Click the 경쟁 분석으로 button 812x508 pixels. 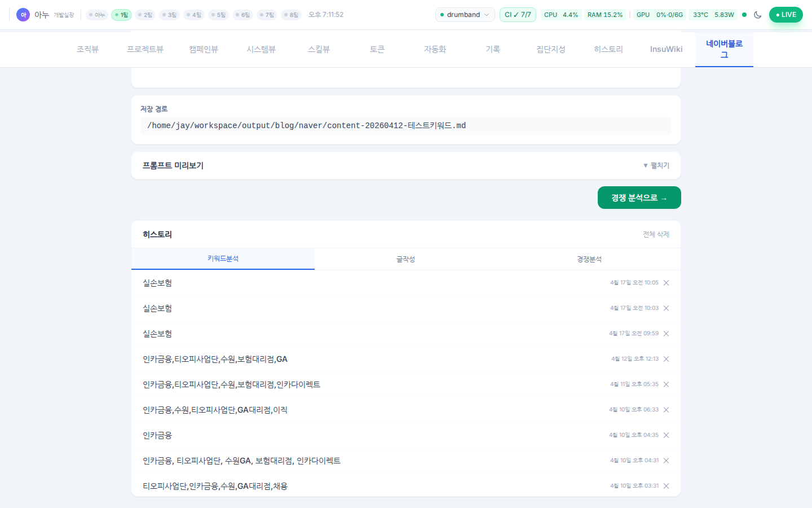click(x=639, y=198)
